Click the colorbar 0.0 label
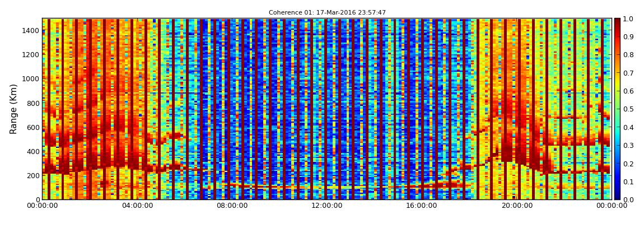Screen dimensions: 644x228 628,199
